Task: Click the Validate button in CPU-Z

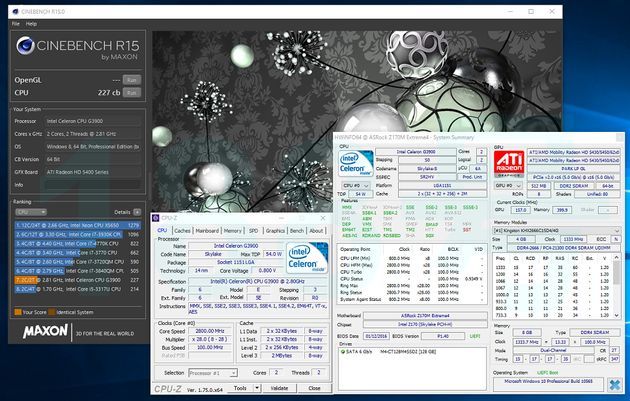Action: pyautogui.click(x=280, y=388)
